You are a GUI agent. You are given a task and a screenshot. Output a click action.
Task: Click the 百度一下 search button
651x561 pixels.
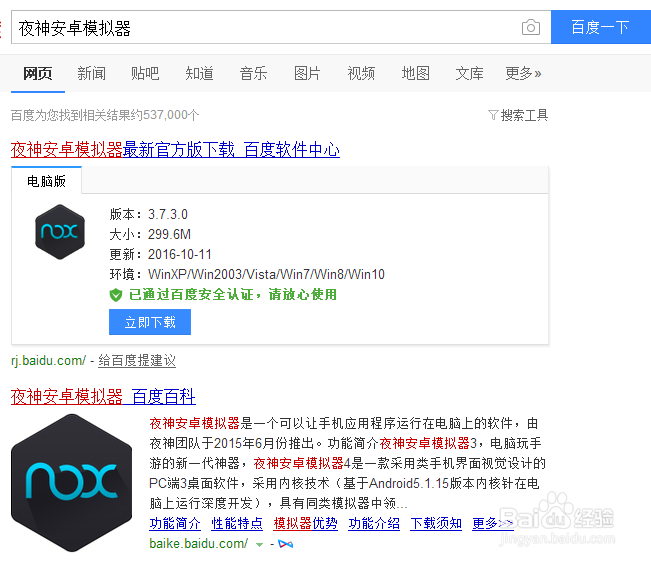[x=601, y=27]
